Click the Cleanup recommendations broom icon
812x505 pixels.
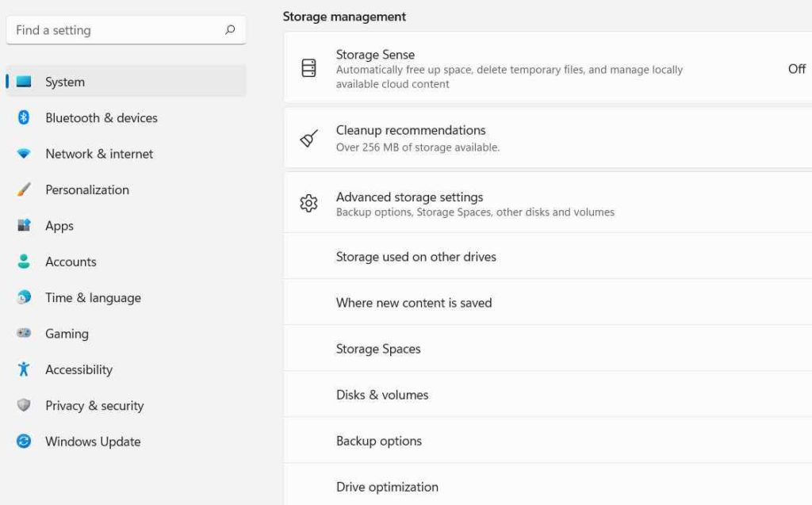click(309, 138)
